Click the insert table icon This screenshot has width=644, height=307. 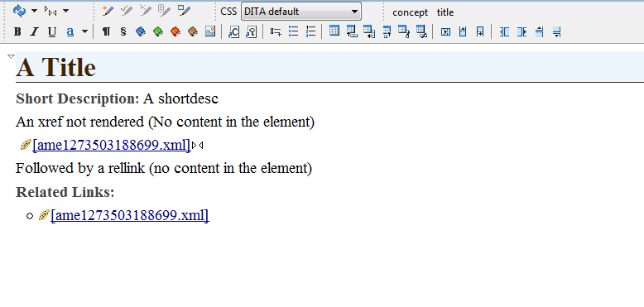pyautogui.click(x=334, y=31)
